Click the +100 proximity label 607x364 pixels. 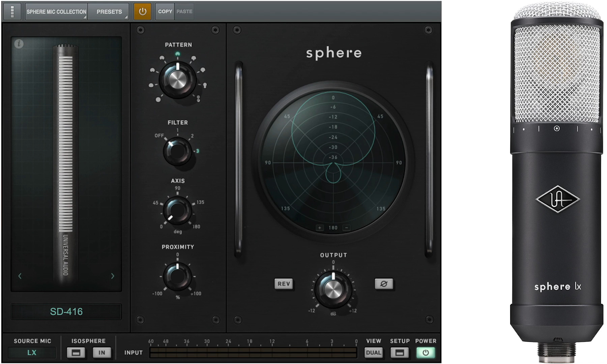pyautogui.click(x=196, y=294)
